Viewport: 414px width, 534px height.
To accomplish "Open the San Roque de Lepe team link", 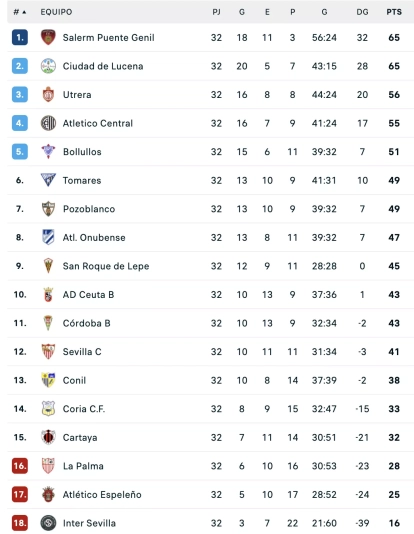I will [106, 266].
